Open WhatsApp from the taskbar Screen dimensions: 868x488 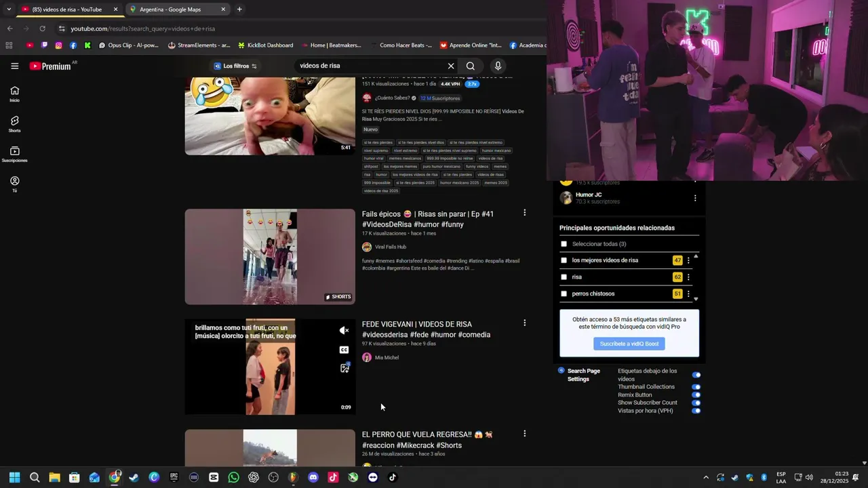coord(234,477)
